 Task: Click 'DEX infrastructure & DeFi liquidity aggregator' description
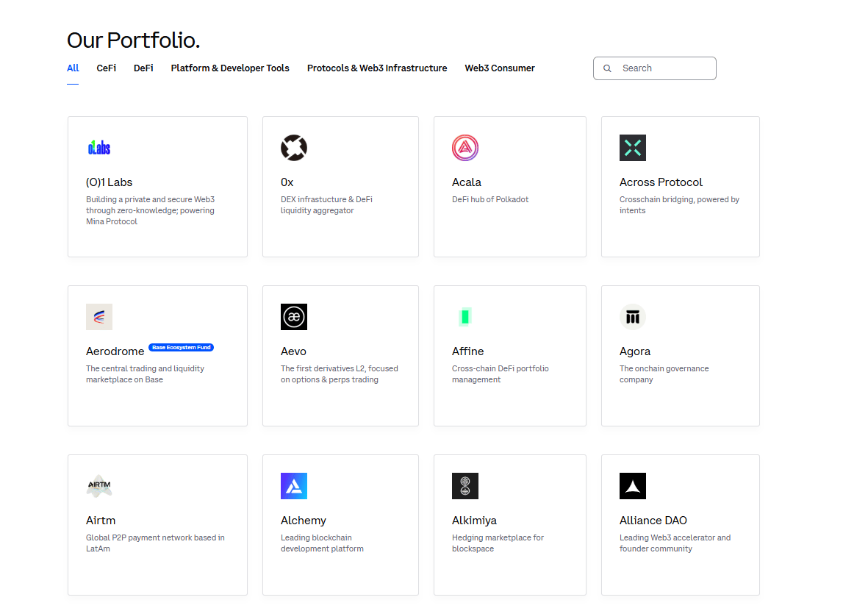pyautogui.click(x=326, y=205)
